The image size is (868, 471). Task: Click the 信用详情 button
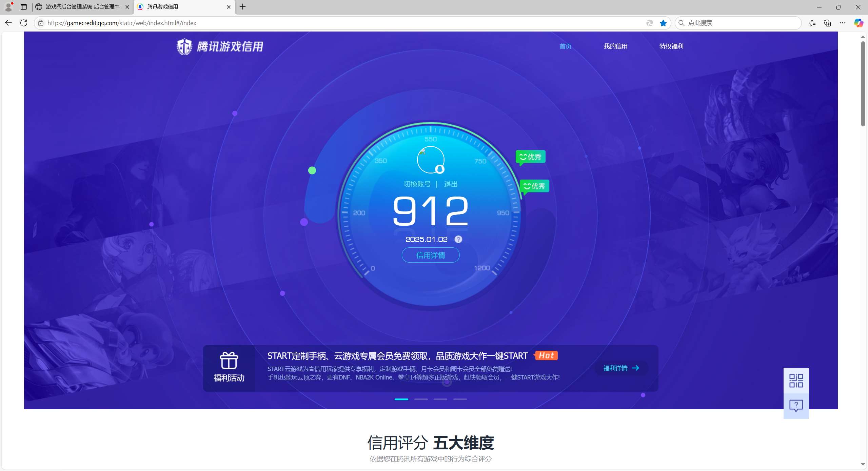click(431, 255)
